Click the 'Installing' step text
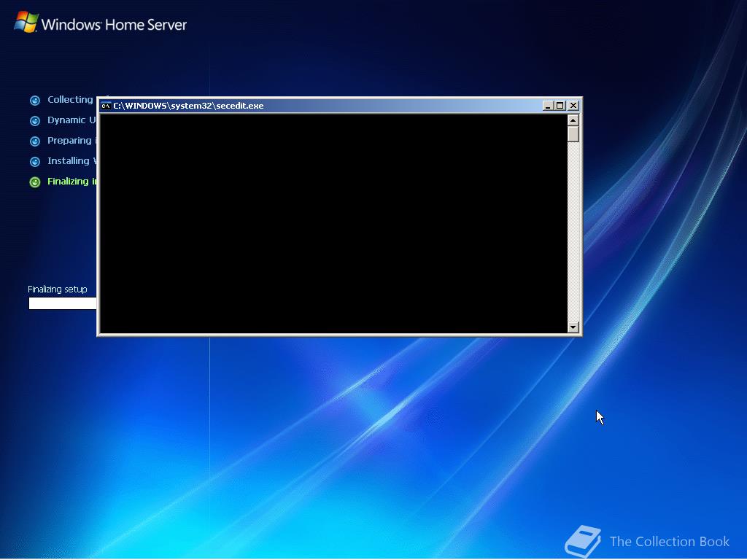This screenshot has width=747, height=560. pos(68,161)
